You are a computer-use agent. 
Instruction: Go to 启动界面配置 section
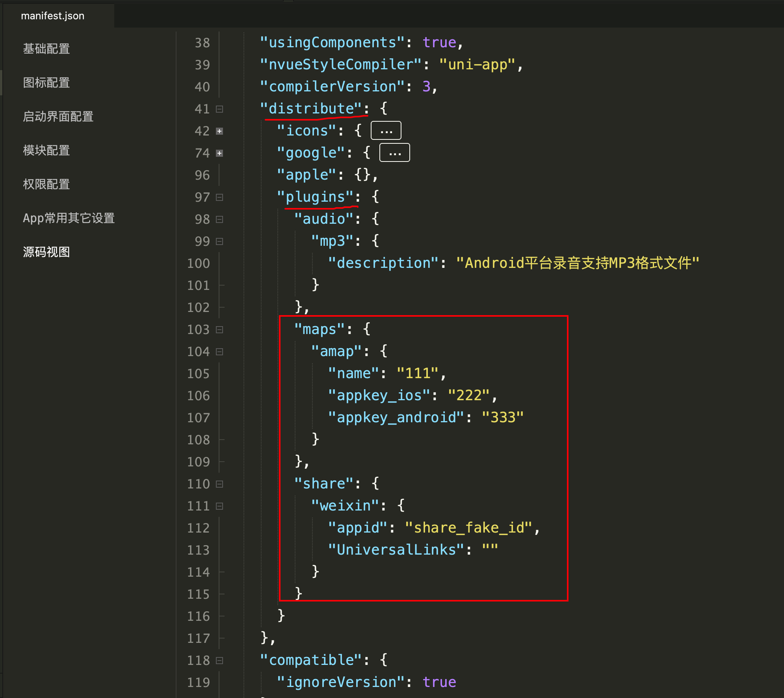coord(58,117)
